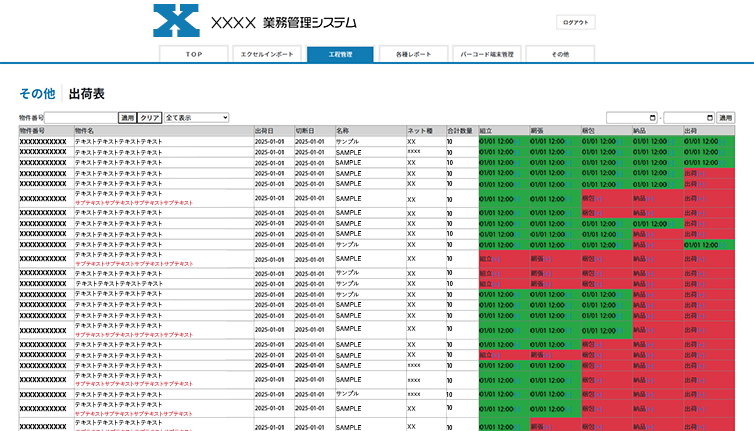The image size is (754, 431).
Task: Select the 工程管理 tab
Action: (340, 54)
